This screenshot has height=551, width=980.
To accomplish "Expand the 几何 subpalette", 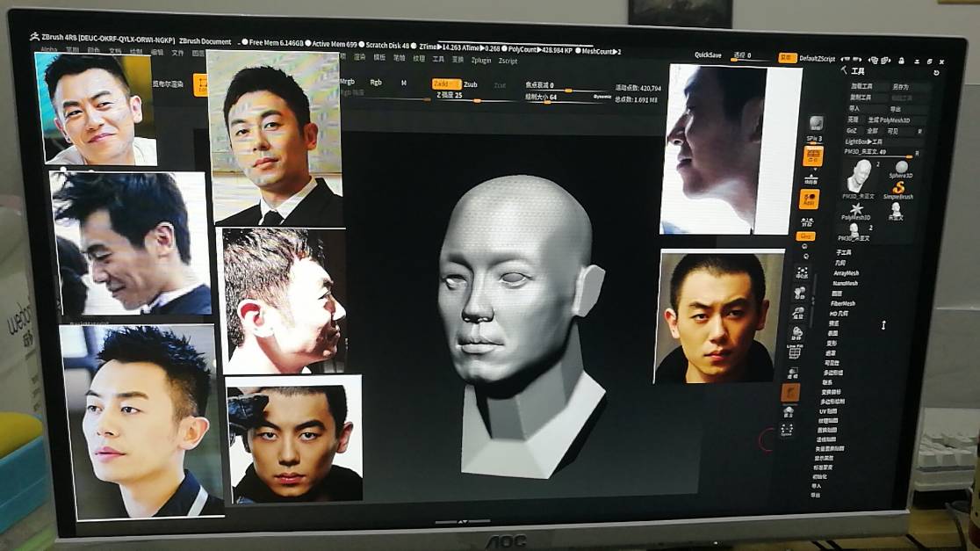I will 840,263.
